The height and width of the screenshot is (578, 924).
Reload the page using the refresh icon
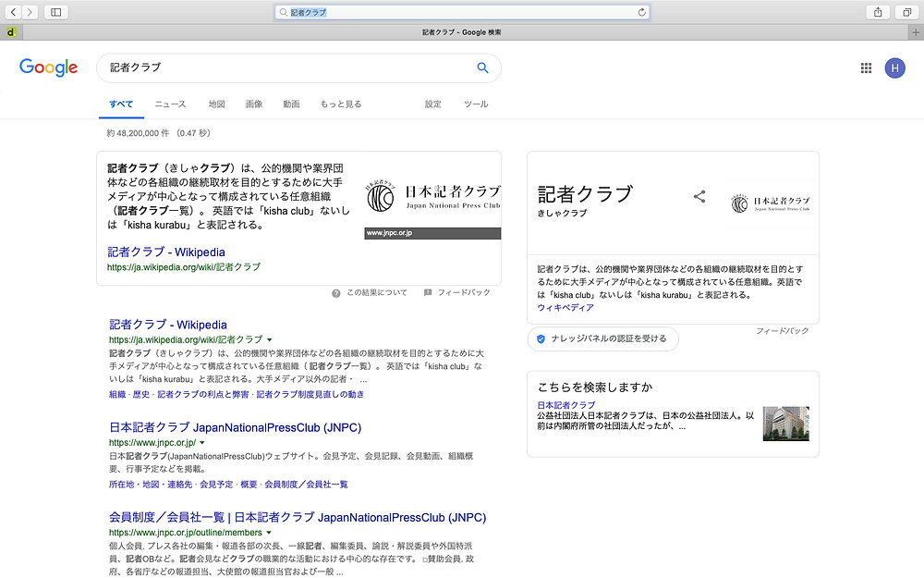click(642, 12)
